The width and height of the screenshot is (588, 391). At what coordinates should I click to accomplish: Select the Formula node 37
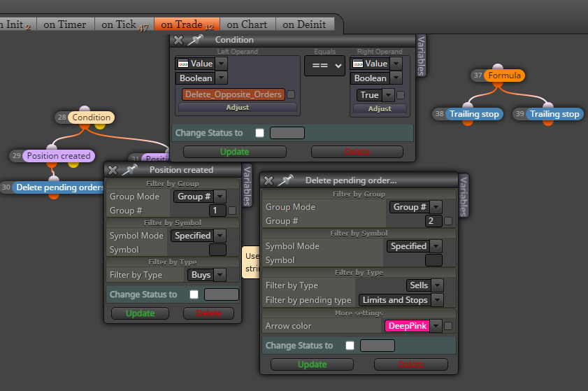[x=504, y=76]
